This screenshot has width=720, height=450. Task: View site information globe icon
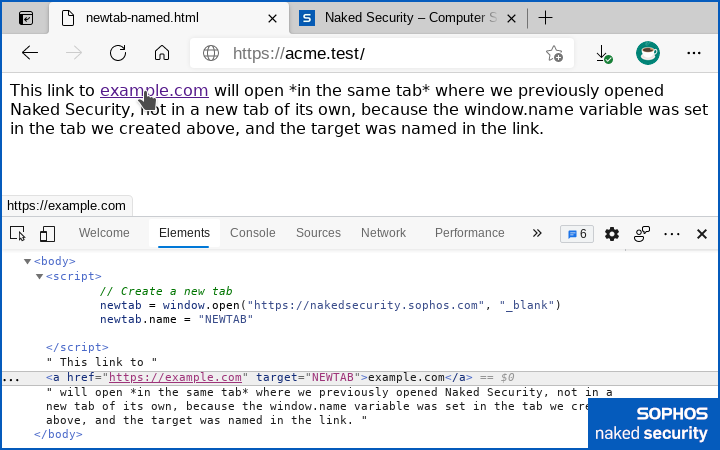(211, 53)
